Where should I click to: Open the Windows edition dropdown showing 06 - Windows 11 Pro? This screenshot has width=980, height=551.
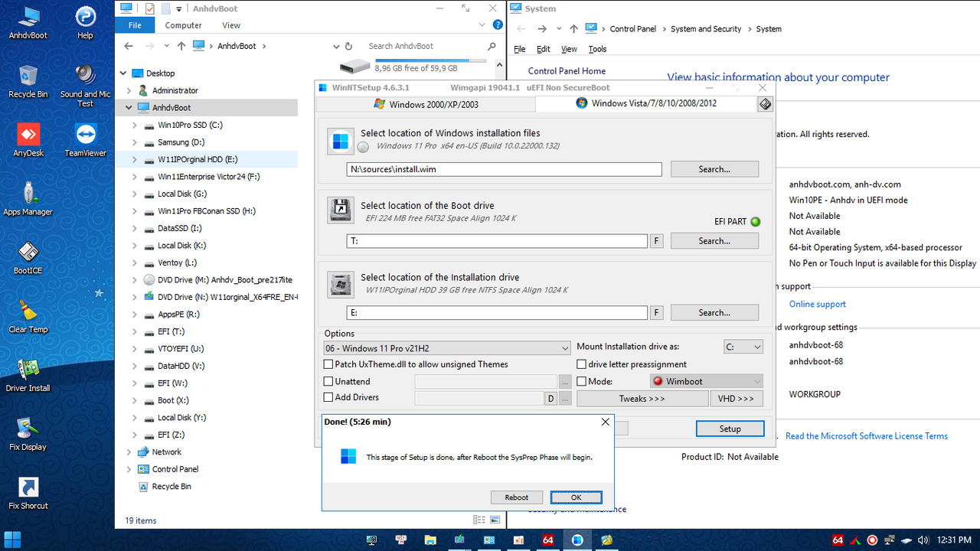pos(446,347)
